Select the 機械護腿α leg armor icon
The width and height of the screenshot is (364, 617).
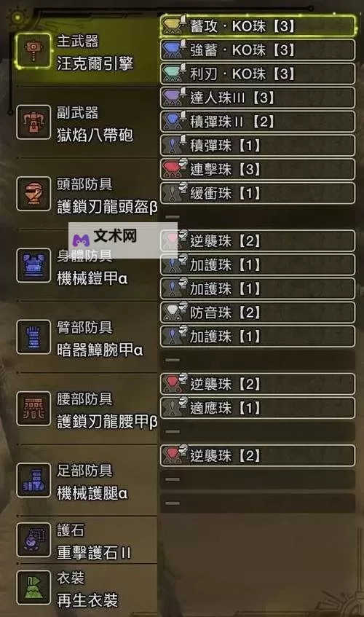[x=33, y=481]
